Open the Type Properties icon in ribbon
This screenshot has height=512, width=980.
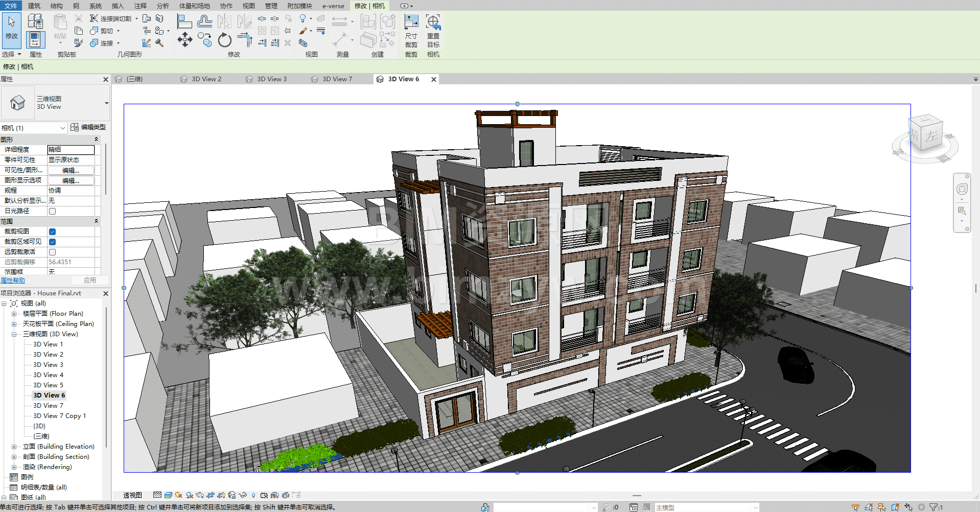(x=35, y=21)
